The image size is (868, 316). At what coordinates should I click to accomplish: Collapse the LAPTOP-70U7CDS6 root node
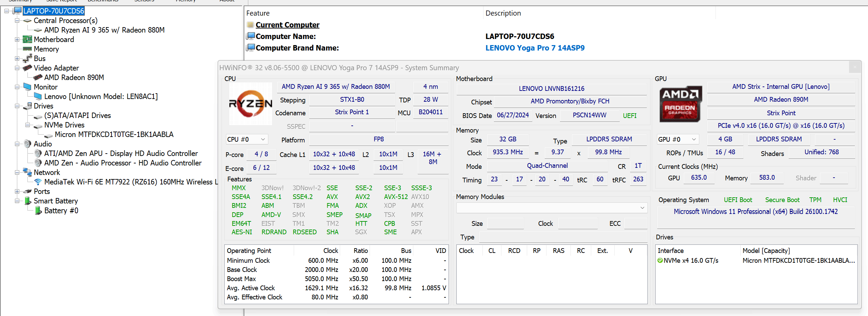click(6, 11)
